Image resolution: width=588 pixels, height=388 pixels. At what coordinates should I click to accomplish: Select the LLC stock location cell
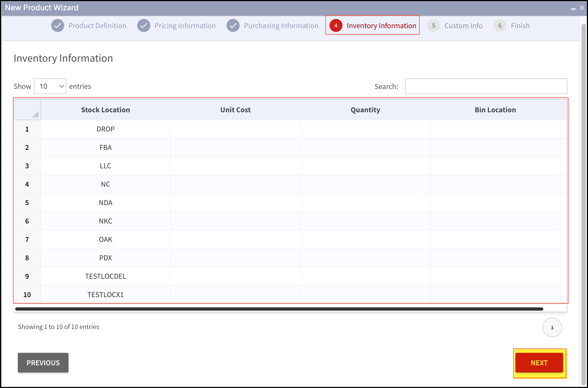click(x=106, y=166)
